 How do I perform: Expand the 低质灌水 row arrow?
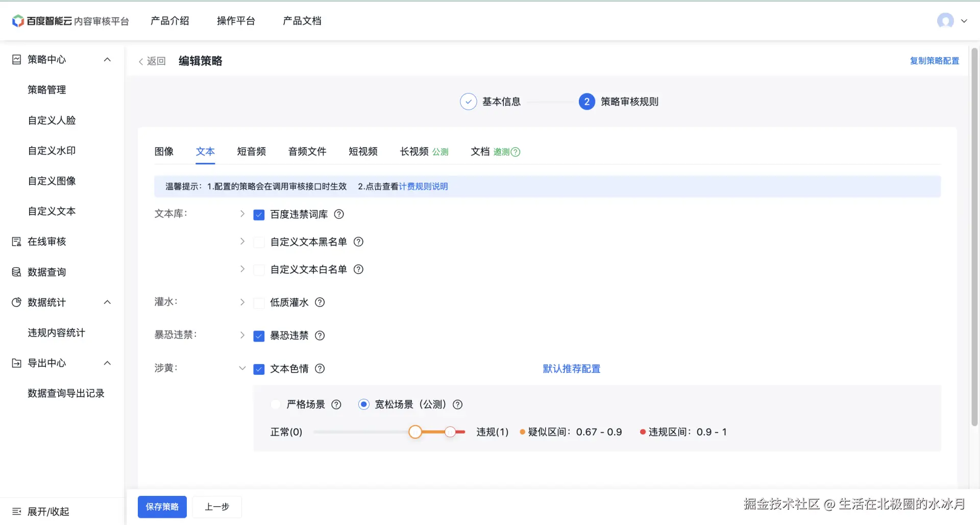click(x=242, y=302)
